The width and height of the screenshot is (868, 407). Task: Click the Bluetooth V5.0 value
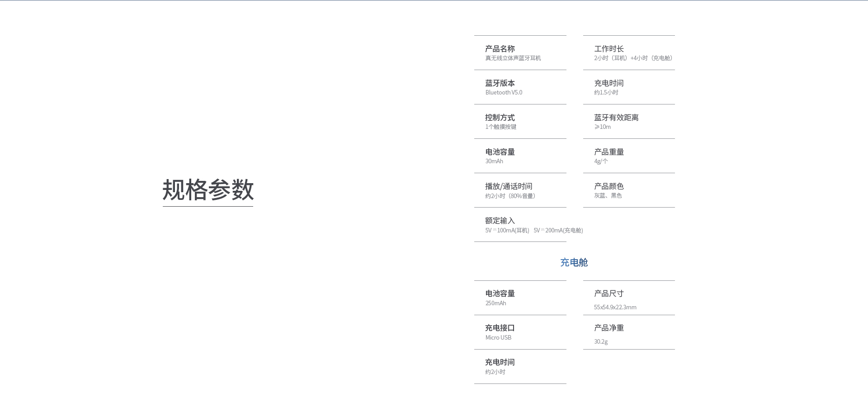pos(504,93)
